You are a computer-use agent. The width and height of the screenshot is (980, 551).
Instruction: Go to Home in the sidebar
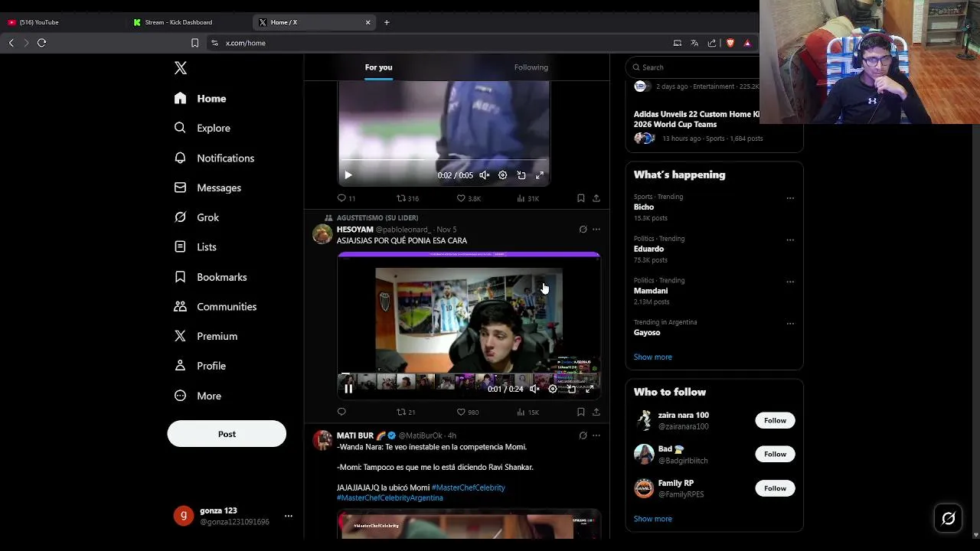point(200,98)
